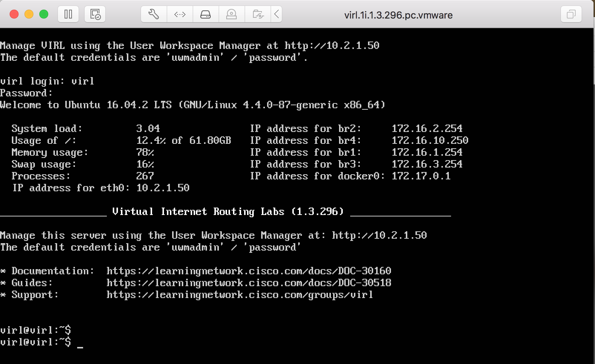Maximize the VMware window with green button
The width and height of the screenshot is (595, 364).
(x=44, y=14)
